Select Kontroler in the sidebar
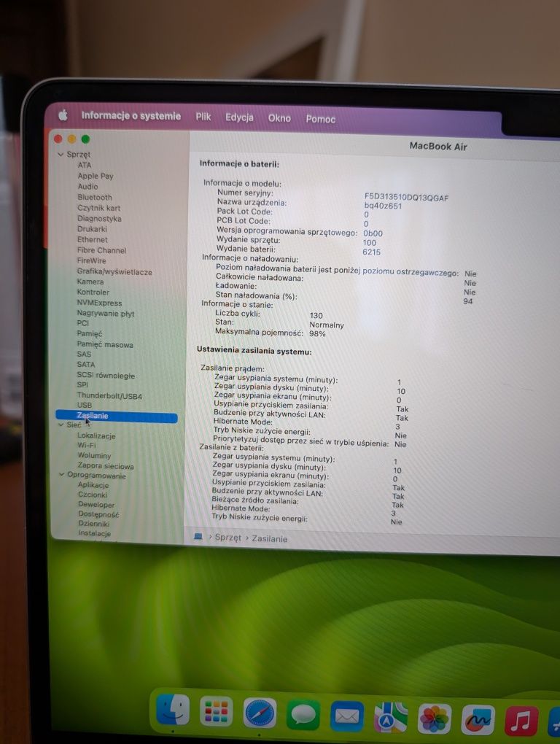Image resolution: width=560 pixels, height=744 pixels. pyautogui.click(x=93, y=292)
